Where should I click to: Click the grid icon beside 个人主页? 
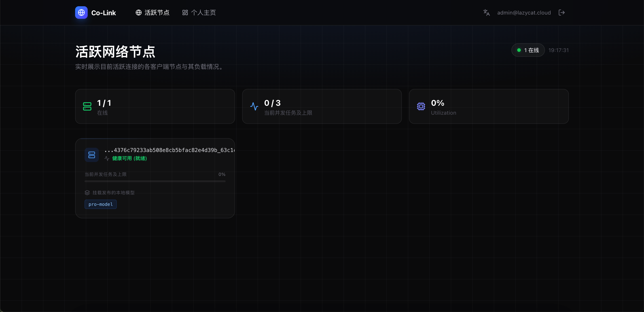coord(185,13)
